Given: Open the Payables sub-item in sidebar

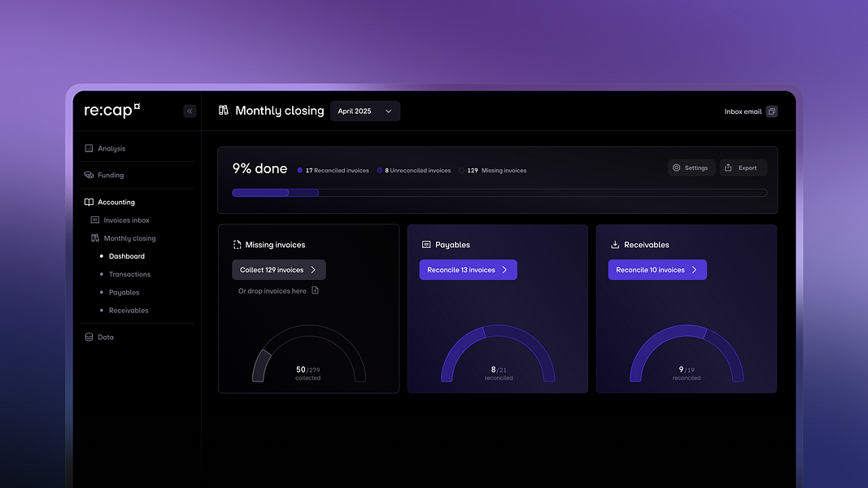Looking at the screenshot, I should (124, 292).
